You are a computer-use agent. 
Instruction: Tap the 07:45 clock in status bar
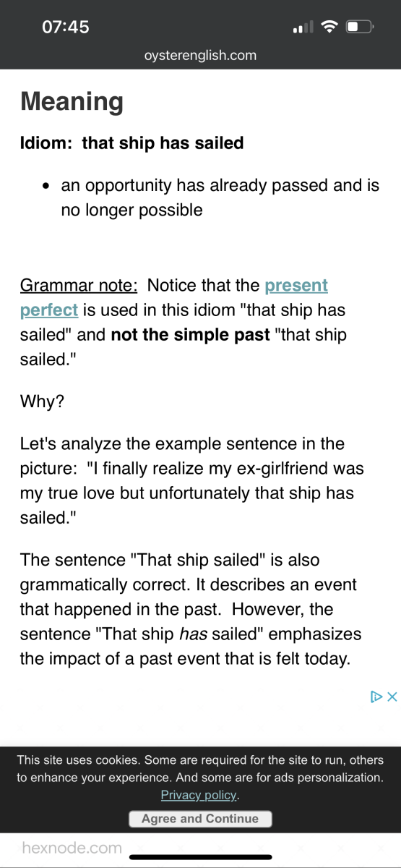[x=66, y=27]
